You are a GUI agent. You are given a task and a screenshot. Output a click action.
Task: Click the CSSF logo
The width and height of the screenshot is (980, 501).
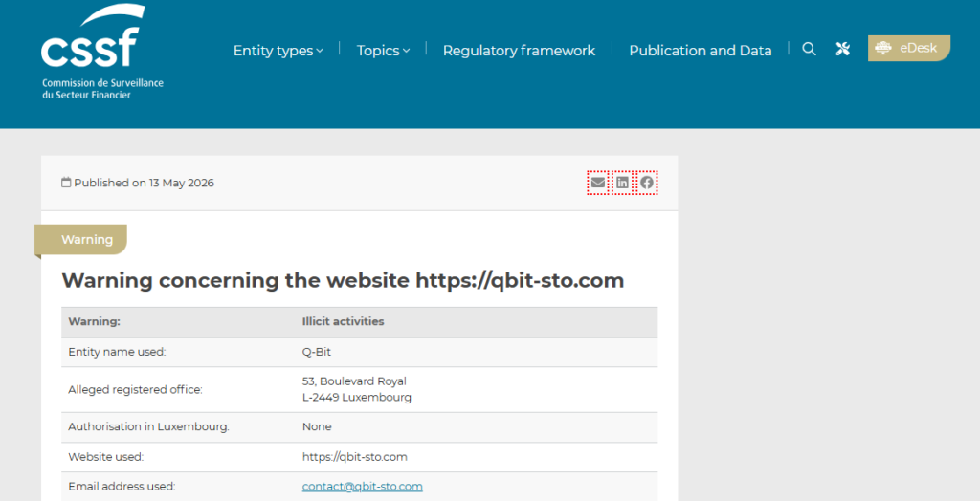[101, 52]
